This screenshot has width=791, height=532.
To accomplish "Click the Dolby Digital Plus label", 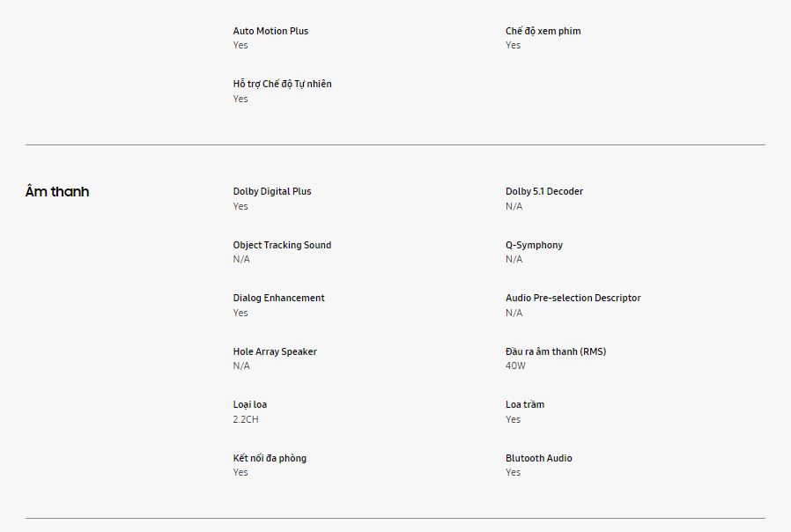I will click(271, 191).
